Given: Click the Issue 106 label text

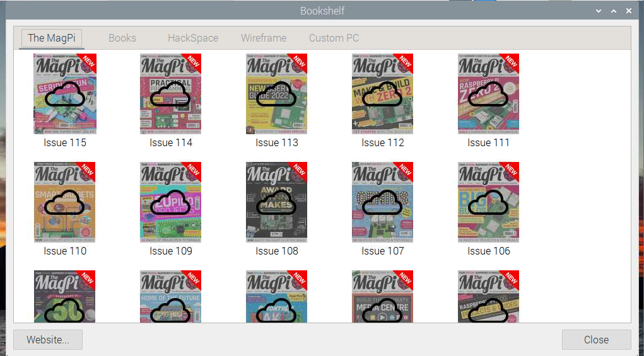Looking at the screenshot, I should 489,251.
